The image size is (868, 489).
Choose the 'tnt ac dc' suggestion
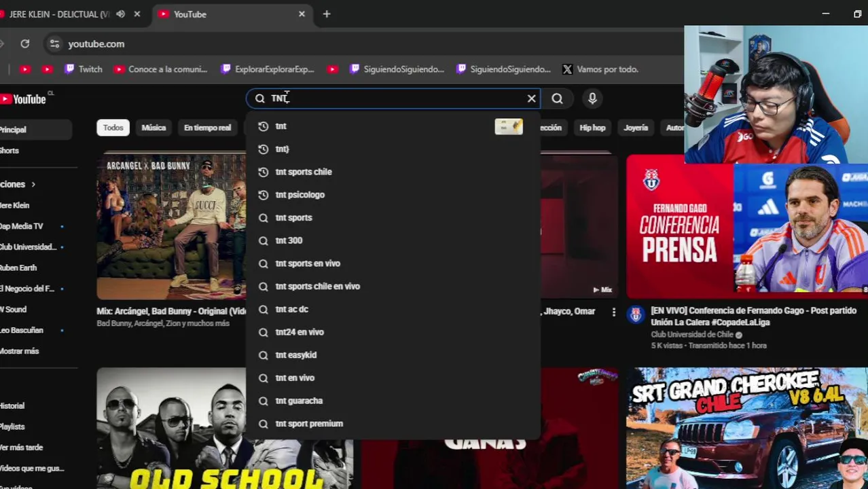(x=393, y=309)
